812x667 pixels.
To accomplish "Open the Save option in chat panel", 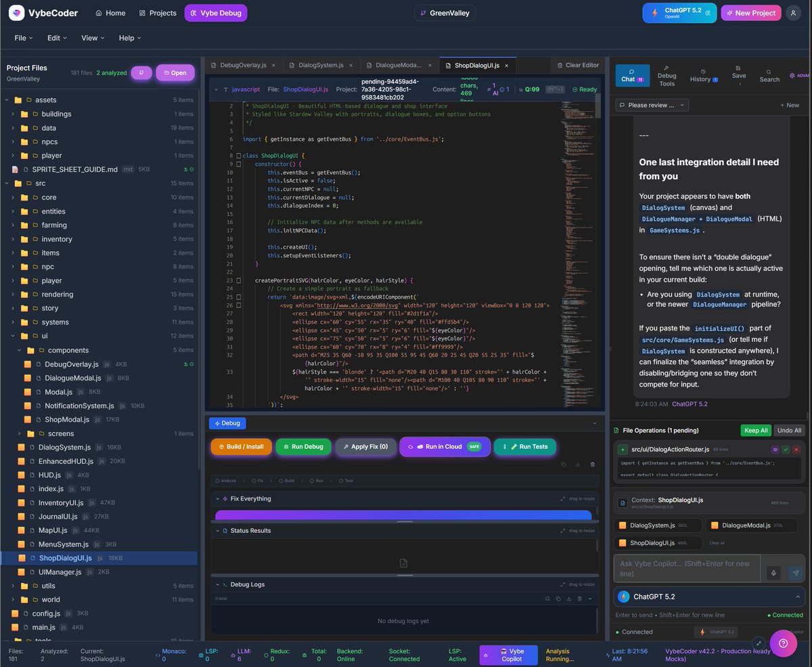I will (739, 75).
